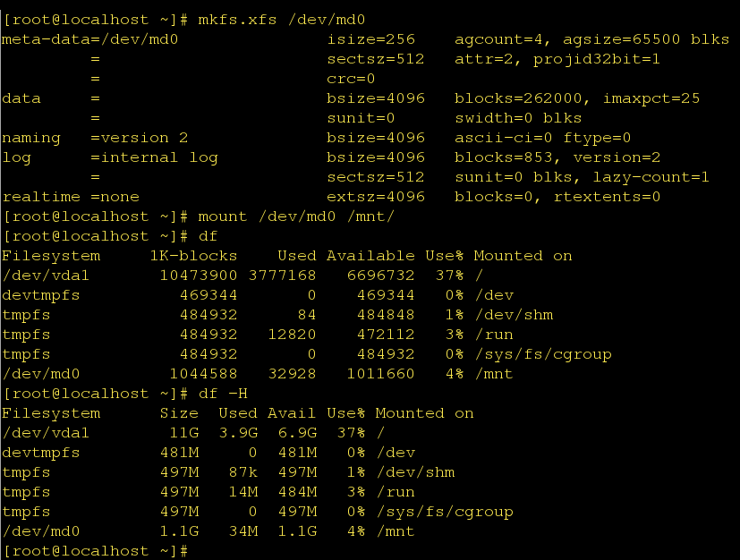Viewport: 740px width, 560px height.
Task: Click the realtime =none line
Action: pyautogui.click(x=71, y=197)
